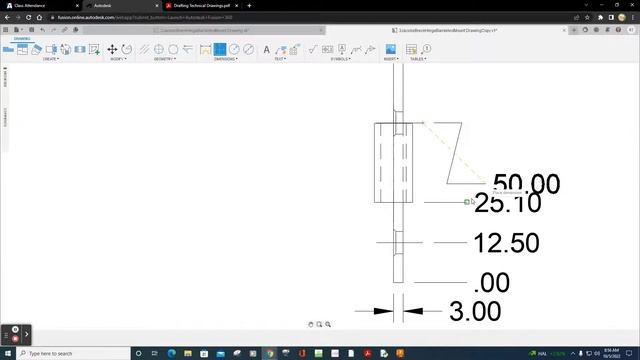Choose the Center Mark Pattern tool
This screenshot has height=360, width=640.
[173, 49]
